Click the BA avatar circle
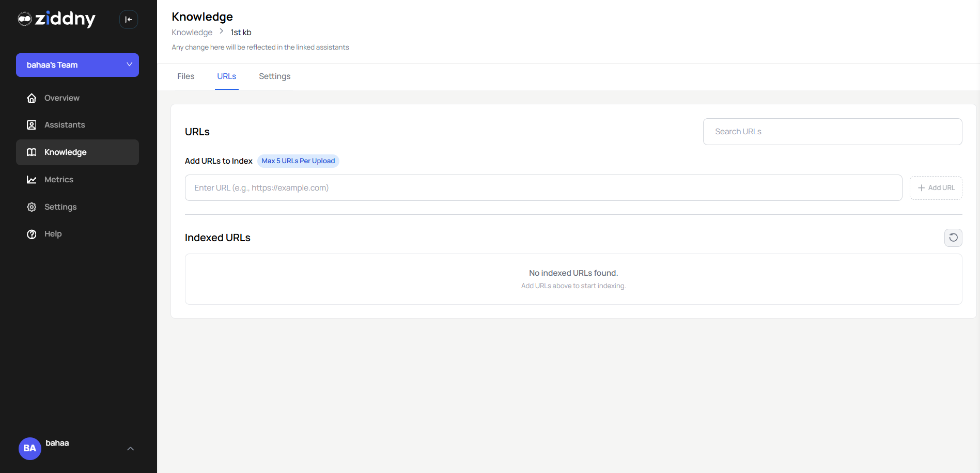Viewport: 980px width, 473px height. [29, 448]
